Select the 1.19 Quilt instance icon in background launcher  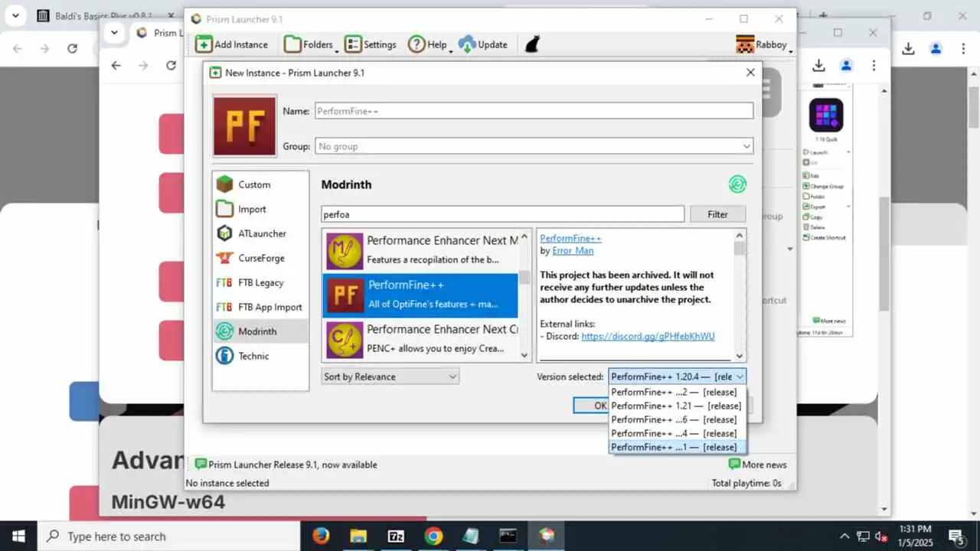826,116
